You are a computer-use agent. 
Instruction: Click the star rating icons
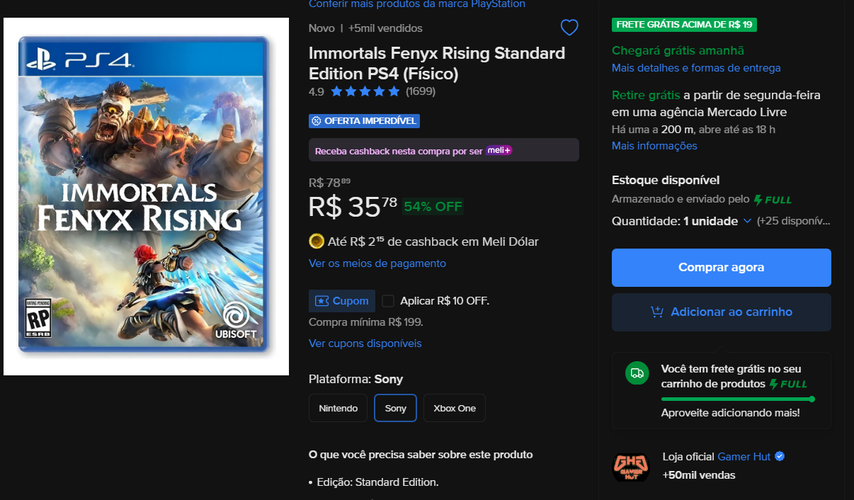point(365,91)
